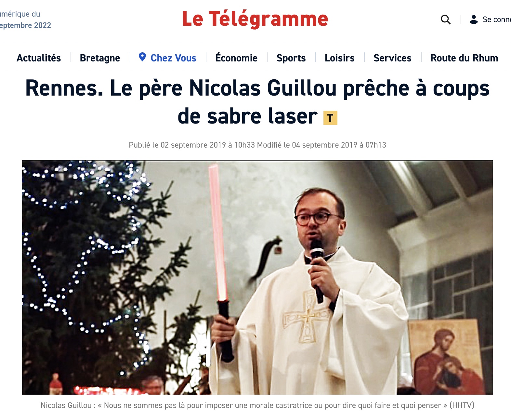Navigate to the Sports section
The image size is (511, 420).
(x=291, y=58)
